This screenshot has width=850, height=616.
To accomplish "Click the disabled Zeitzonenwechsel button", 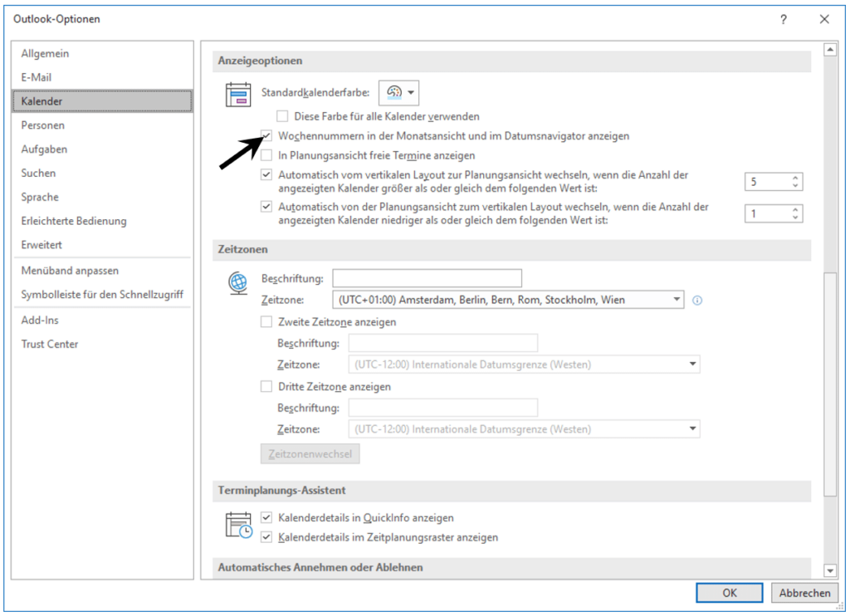I will 310,454.
